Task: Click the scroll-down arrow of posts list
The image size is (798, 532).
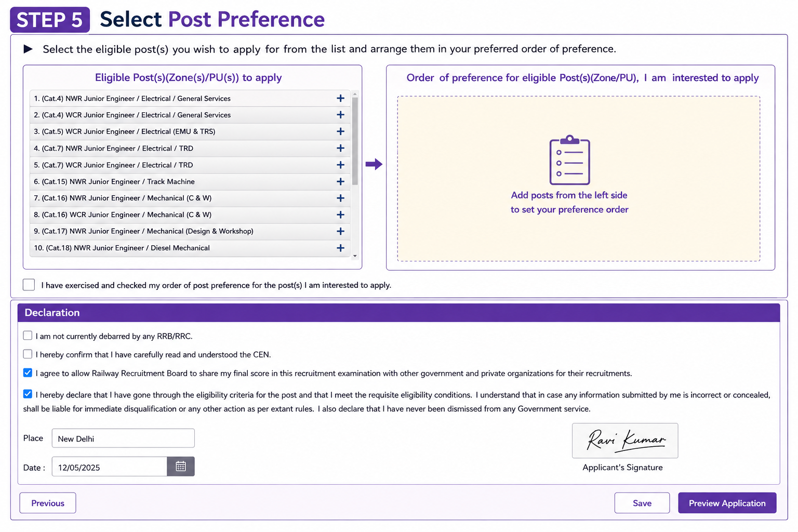Action: [x=355, y=256]
